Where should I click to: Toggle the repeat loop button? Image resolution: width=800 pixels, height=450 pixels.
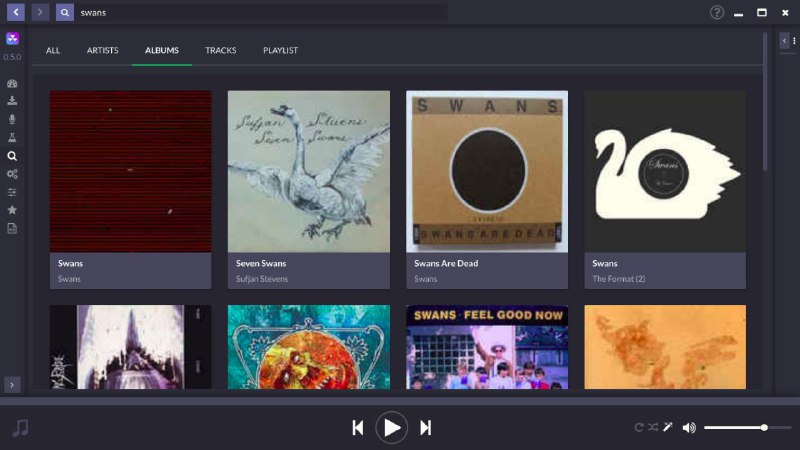click(639, 428)
